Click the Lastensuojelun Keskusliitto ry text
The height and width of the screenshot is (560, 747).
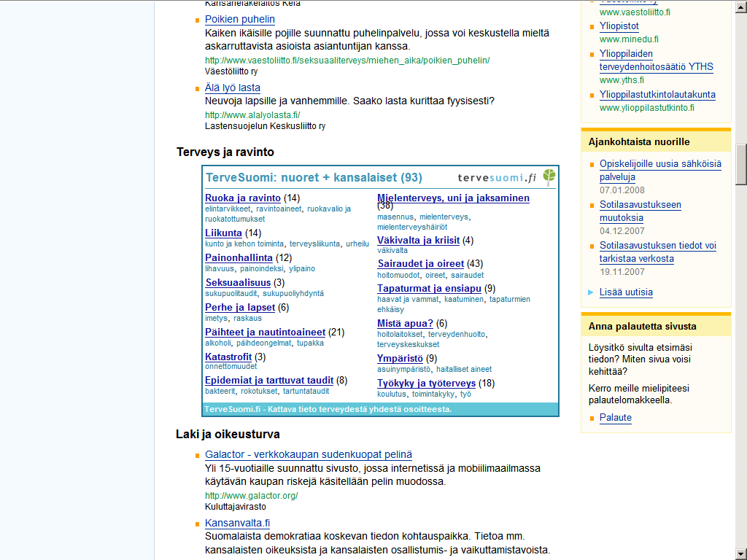pyautogui.click(x=265, y=127)
